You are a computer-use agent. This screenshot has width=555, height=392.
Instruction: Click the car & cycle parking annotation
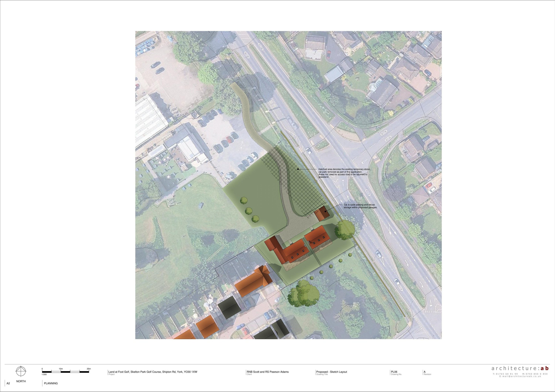(360, 206)
